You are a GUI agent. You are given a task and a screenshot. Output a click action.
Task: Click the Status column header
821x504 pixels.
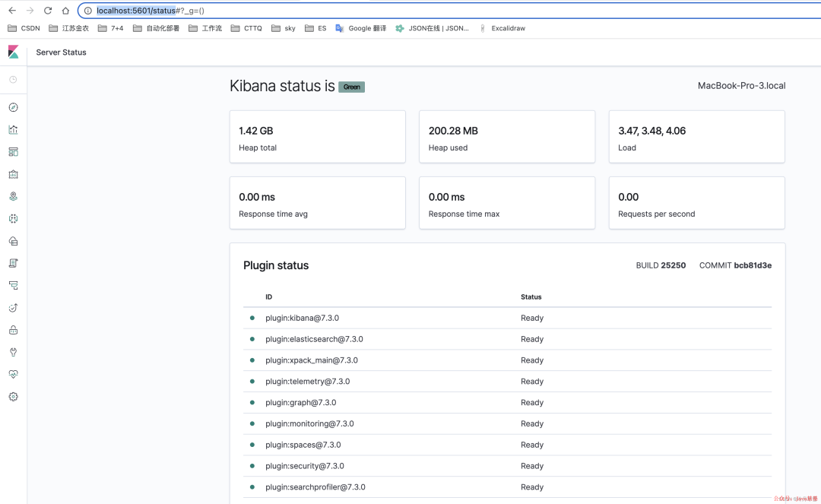coord(531,296)
